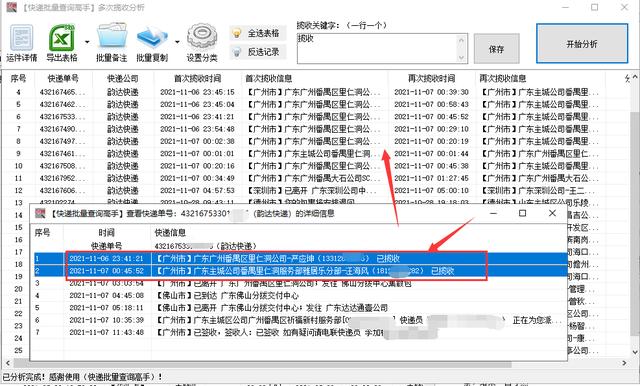Select tracking number 432167465... in row 4
640x386 pixels.
point(62,92)
